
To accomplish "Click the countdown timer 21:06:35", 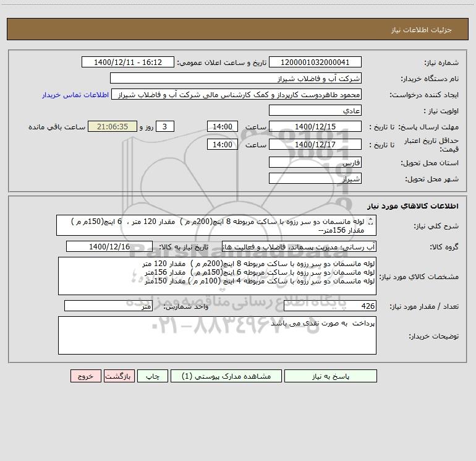I will (113, 126).
